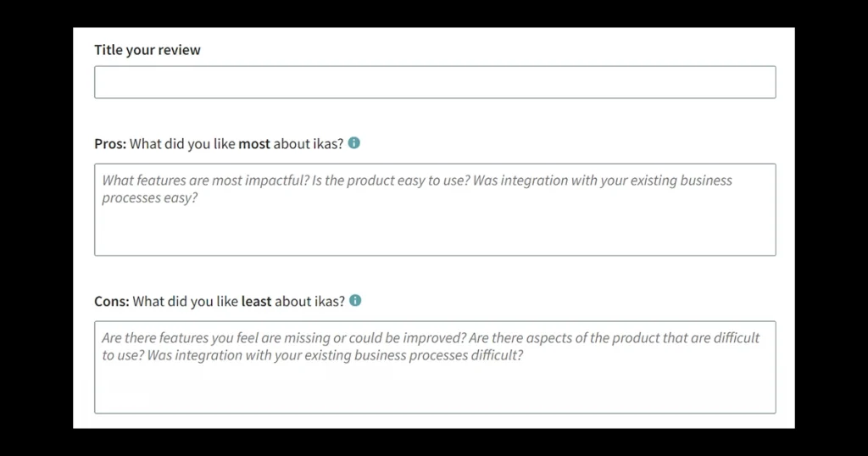Focus the Title your review input field
Image resolution: width=868 pixels, height=456 pixels.
coord(435,82)
